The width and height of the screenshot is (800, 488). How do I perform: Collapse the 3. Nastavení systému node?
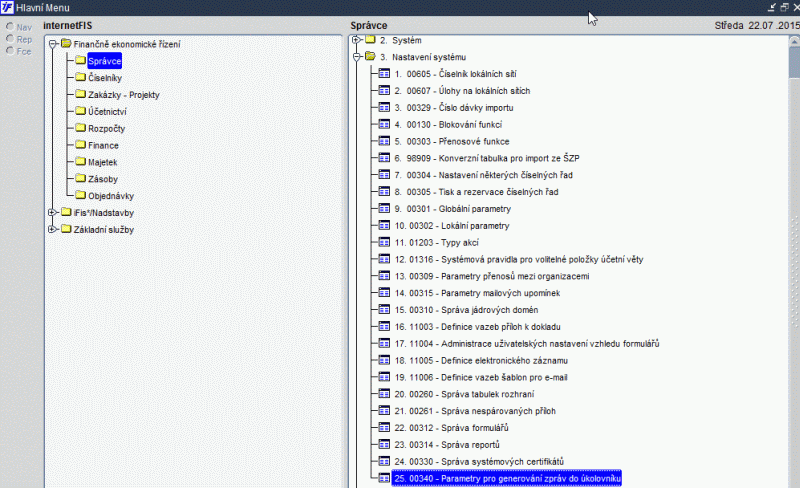tap(357, 57)
